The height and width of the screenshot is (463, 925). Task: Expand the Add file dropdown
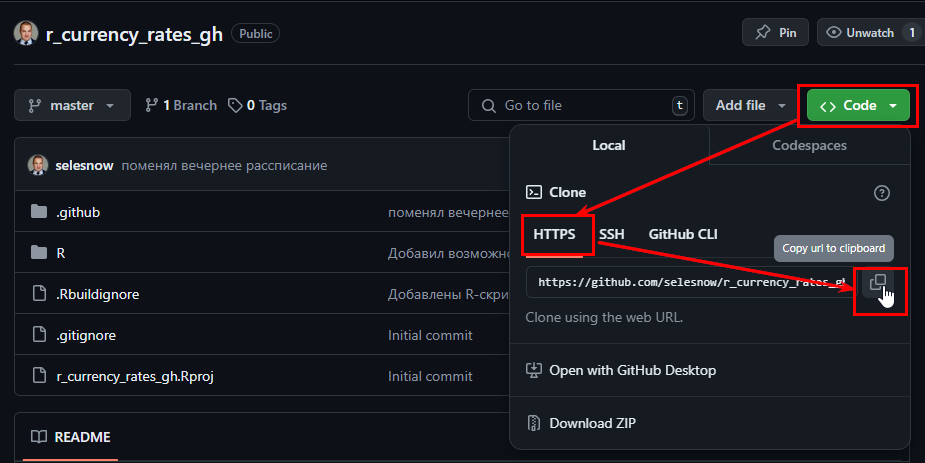(750, 105)
